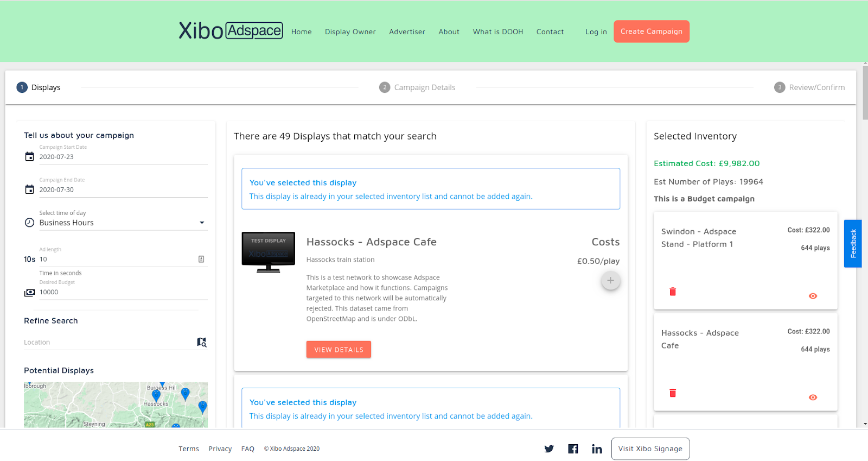Click the Xibo Adspace logo
Screen dimensions: 868x461
tap(231, 31)
